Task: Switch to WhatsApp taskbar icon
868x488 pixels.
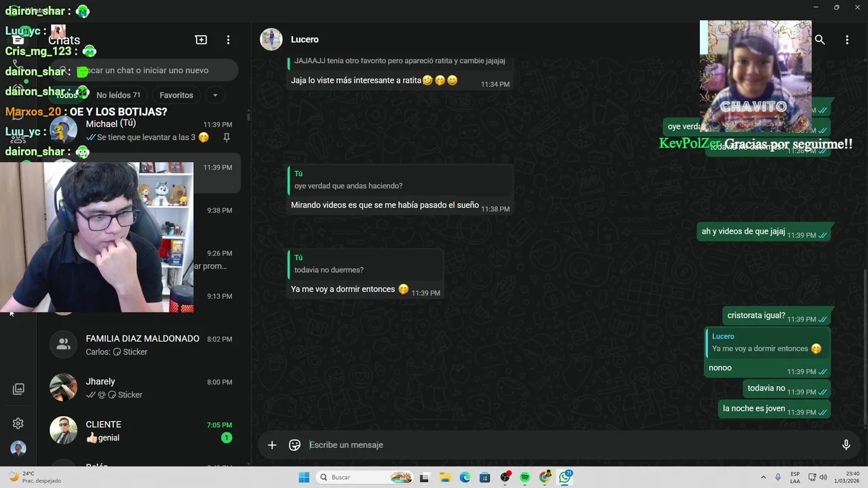Action: point(565,477)
